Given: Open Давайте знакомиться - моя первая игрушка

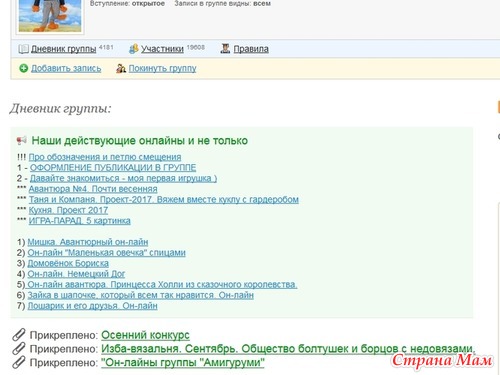Looking at the screenshot, I should (x=123, y=178).
